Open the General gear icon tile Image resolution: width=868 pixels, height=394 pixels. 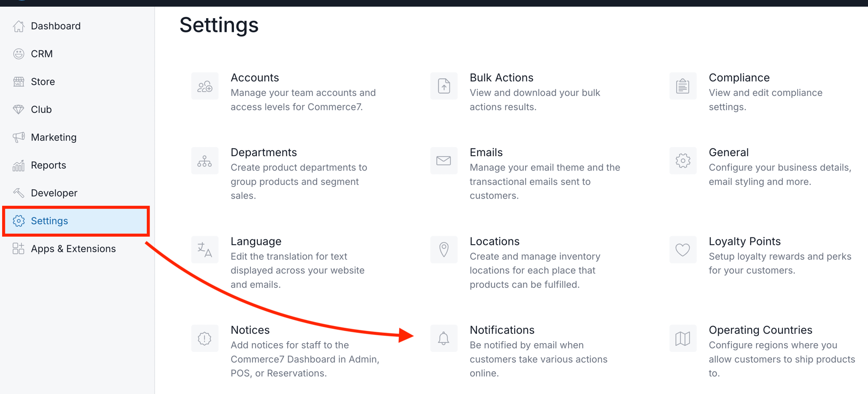[683, 161]
